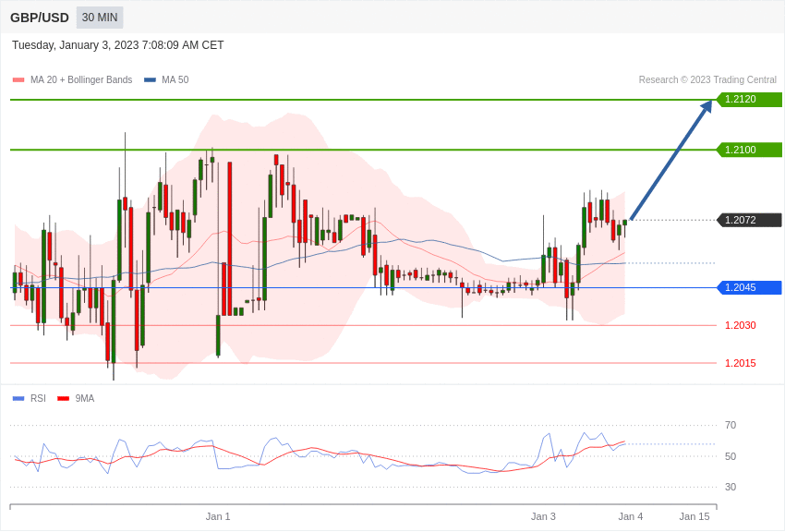Select the 1.2100 resistance price tag

[749, 150]
